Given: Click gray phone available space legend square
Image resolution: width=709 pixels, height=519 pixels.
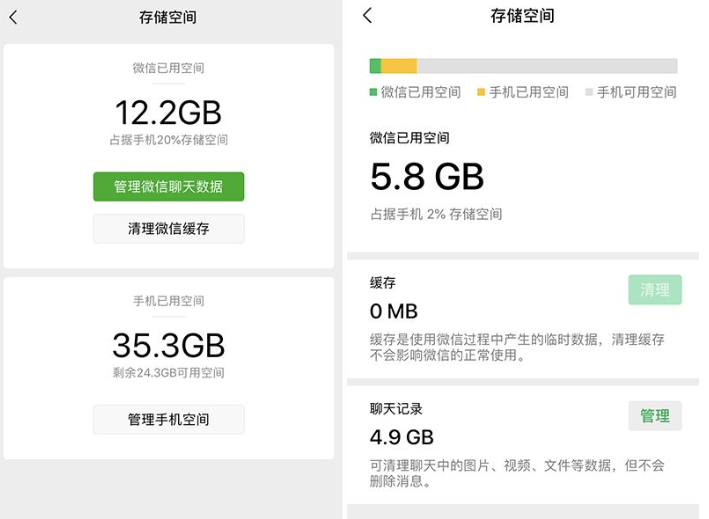Looking at the screenshot, I should 589,92.
